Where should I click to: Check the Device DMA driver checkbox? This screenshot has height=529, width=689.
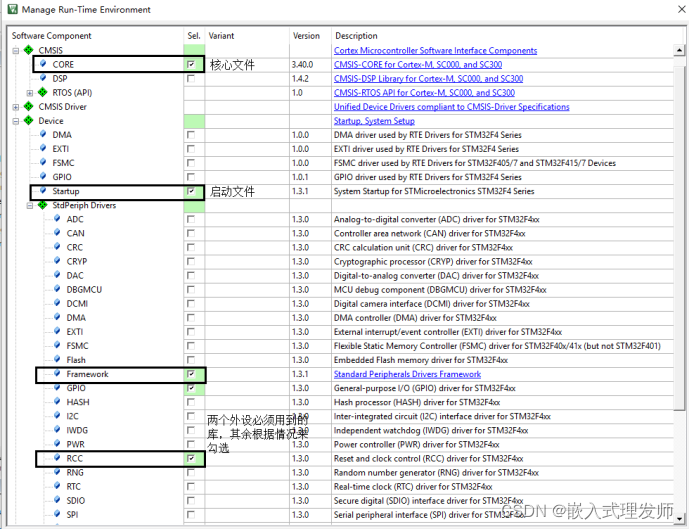191,135
